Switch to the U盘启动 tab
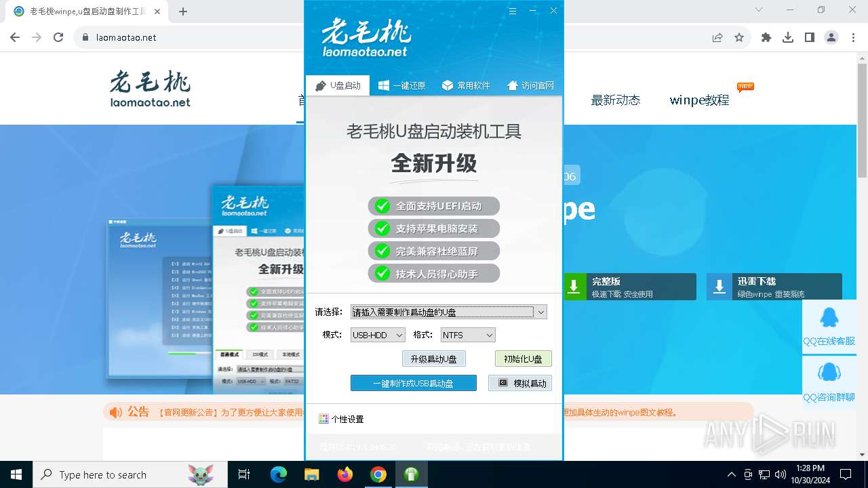Viewport: 868px width, 488px height. point(338,85)
